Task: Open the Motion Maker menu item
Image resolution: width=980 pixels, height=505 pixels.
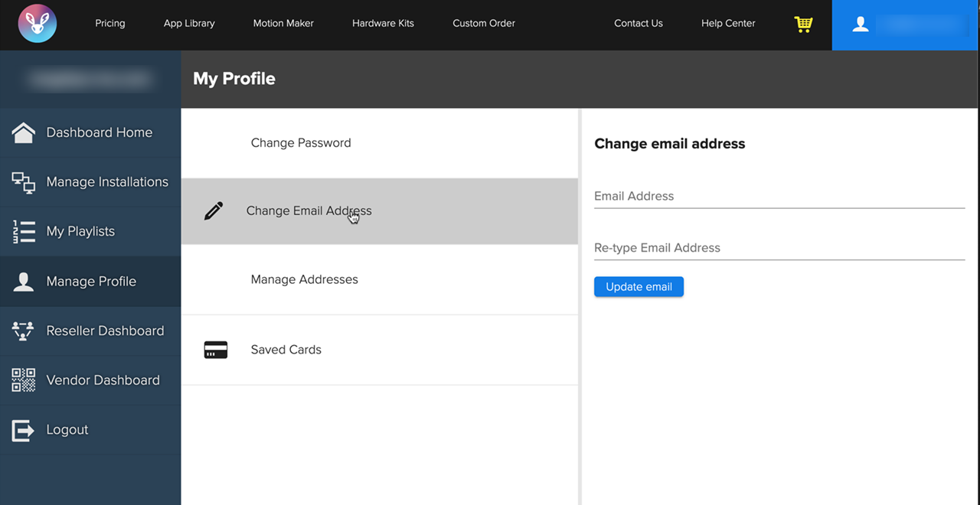Action: (x=283, y=24)
